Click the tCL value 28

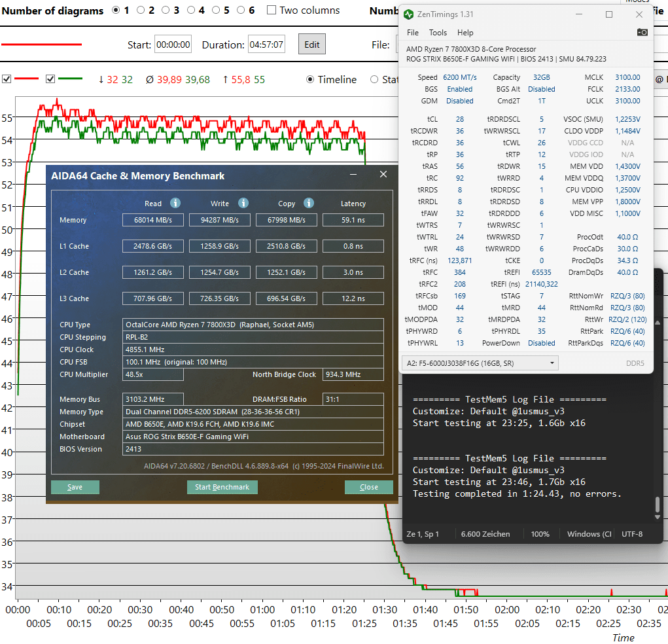(460, 119)
